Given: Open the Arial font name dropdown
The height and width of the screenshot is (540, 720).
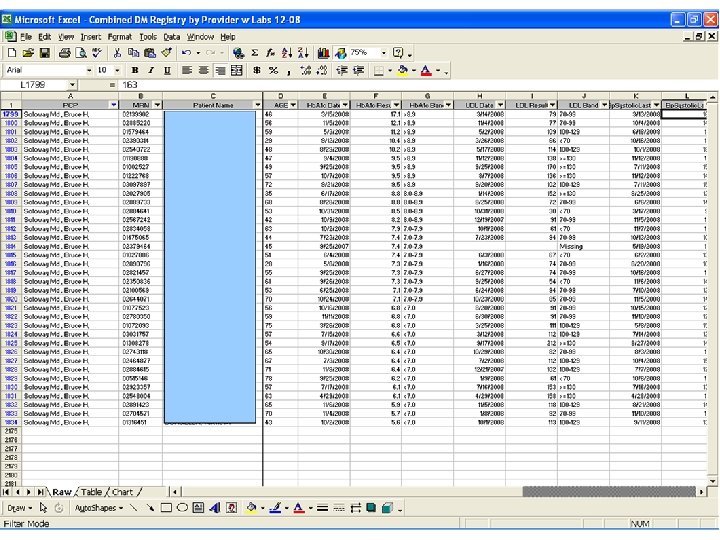Looking at the screenshot, I should 89,70.
